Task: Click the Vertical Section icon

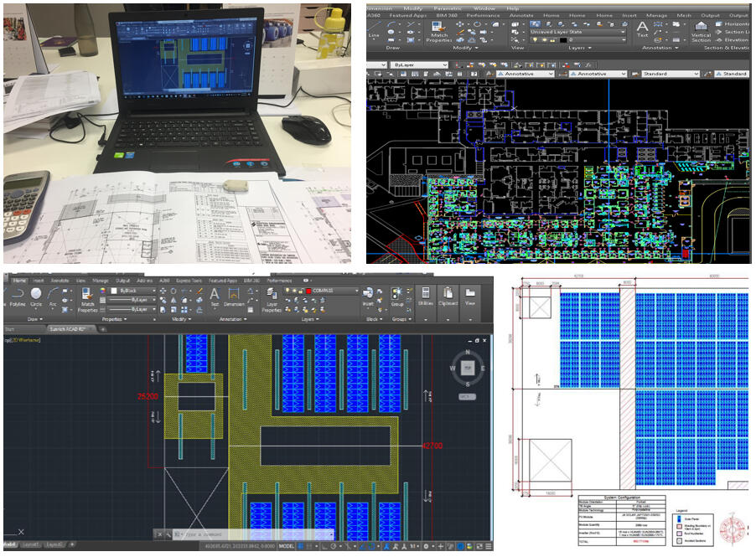Action: tap(701, 30)
